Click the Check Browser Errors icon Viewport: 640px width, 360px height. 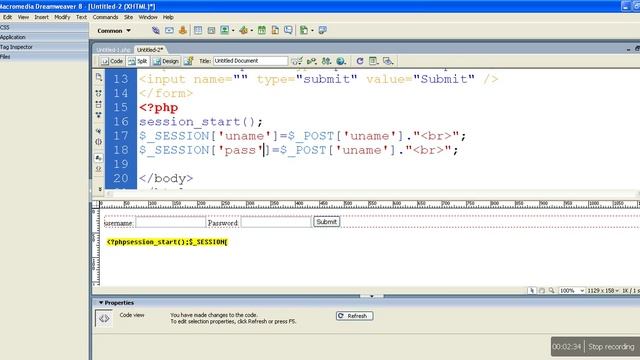[297, 61]
